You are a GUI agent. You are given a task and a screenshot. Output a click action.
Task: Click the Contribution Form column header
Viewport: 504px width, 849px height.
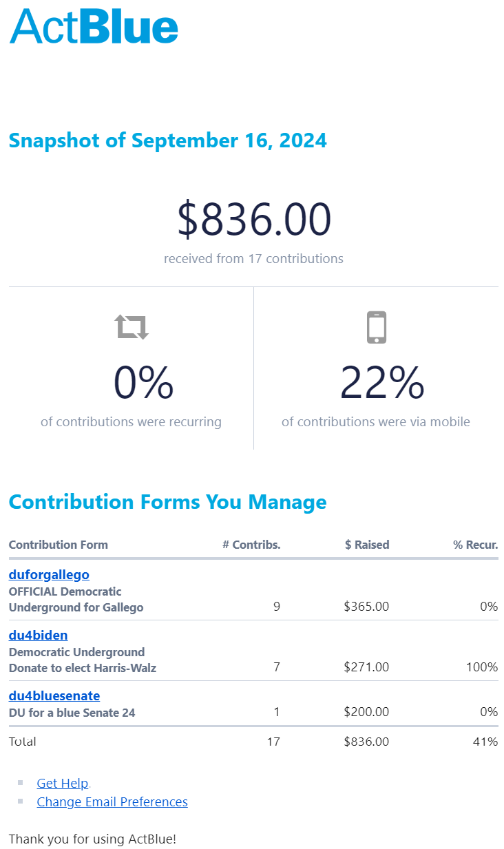tap(59, 545)
